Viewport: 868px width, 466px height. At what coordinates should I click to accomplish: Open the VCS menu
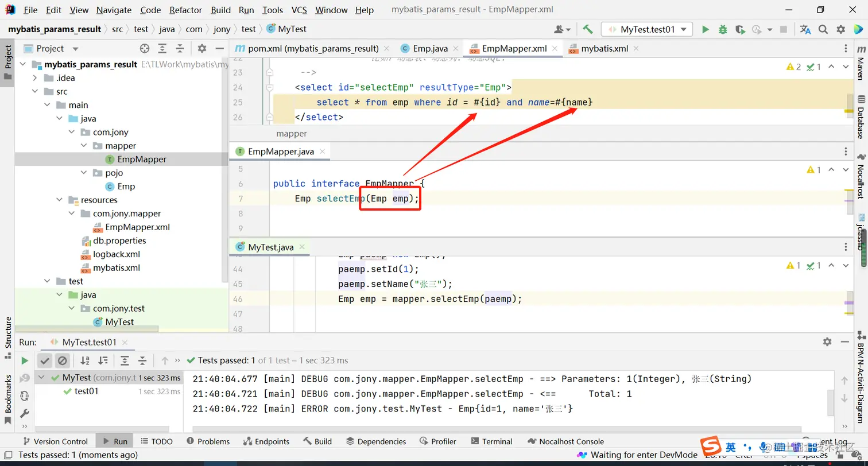299,10
